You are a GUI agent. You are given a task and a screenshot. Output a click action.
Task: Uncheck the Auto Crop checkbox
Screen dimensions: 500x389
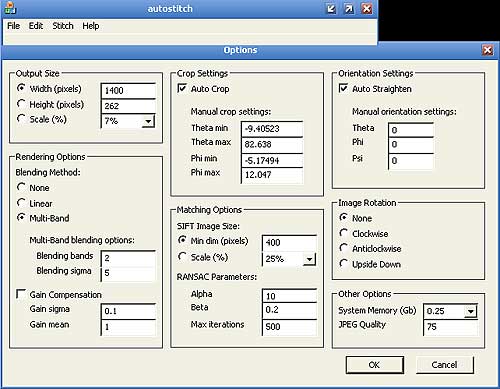point(182,88)
